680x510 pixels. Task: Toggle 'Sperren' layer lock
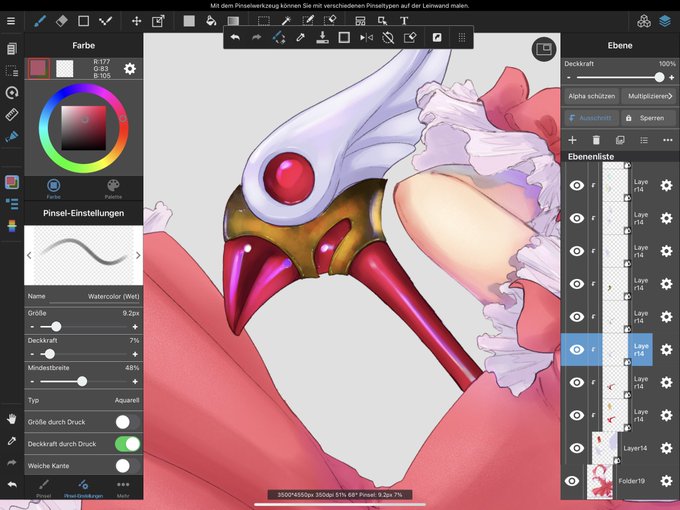tap(649, 118)
